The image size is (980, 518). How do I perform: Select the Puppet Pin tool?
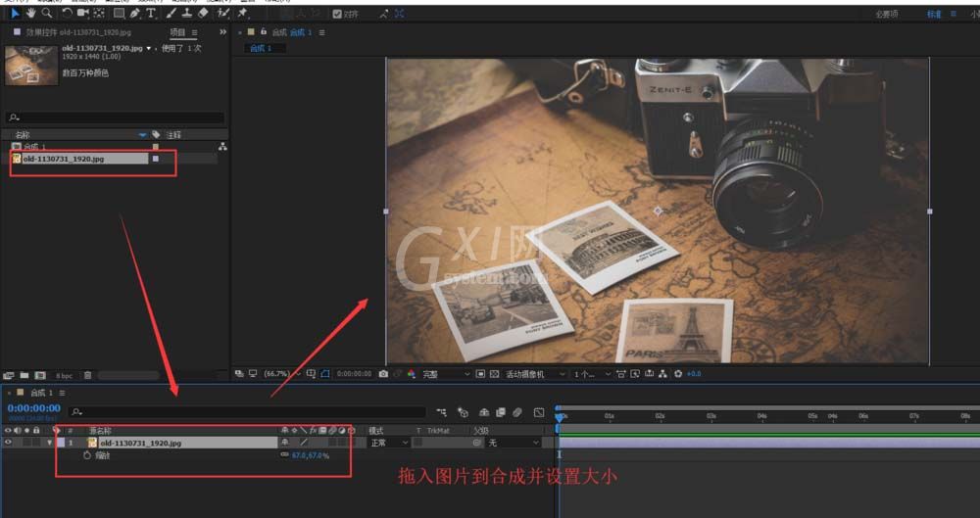pos(243,13)
